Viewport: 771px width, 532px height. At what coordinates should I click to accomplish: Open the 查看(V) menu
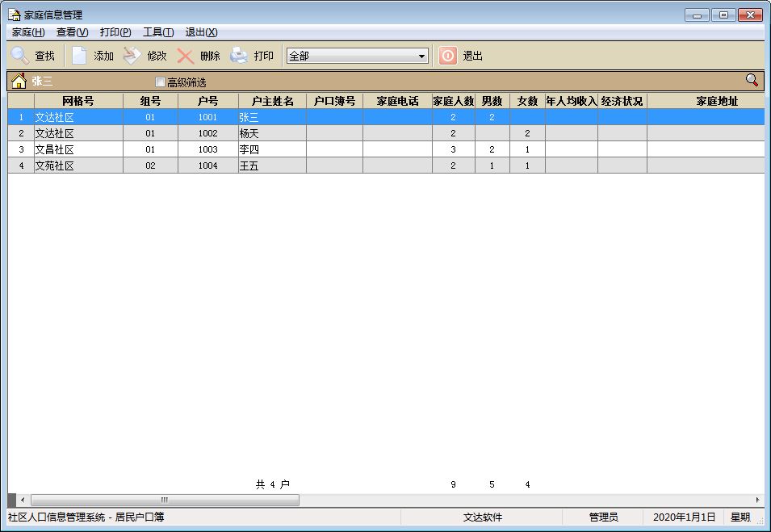[x=72, y=32]
